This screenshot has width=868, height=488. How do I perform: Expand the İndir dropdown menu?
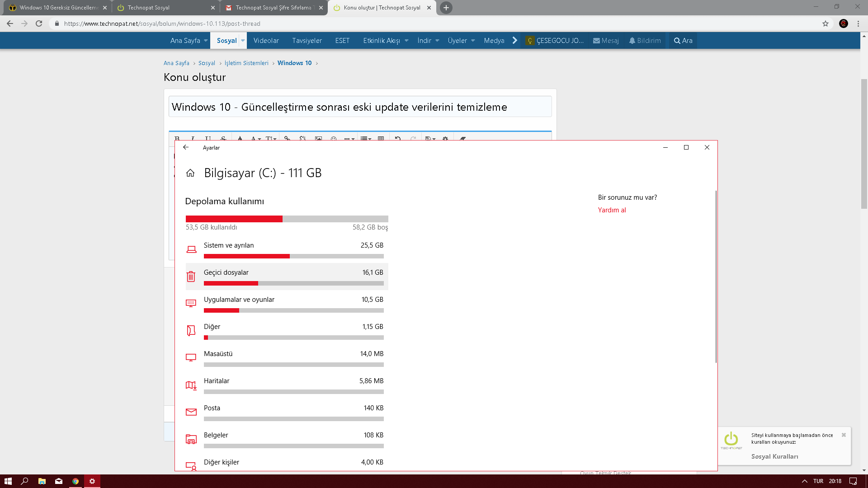click(x=437, y=41)
